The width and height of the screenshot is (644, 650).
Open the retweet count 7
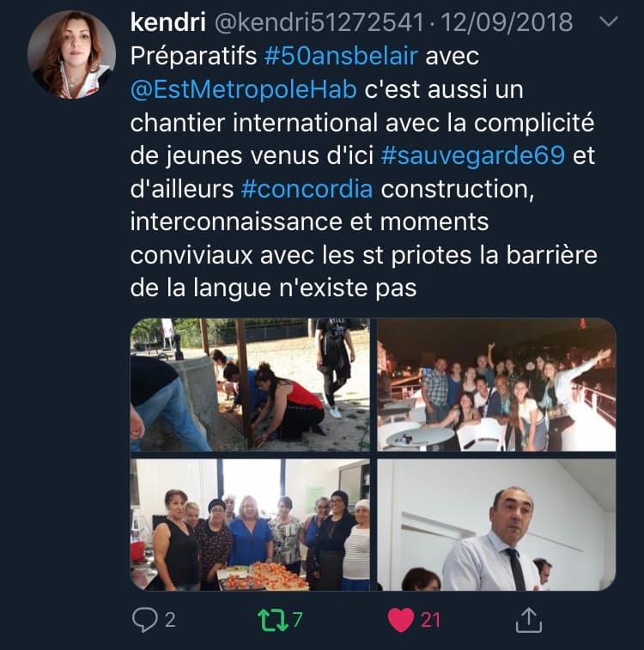click(298, 620)
